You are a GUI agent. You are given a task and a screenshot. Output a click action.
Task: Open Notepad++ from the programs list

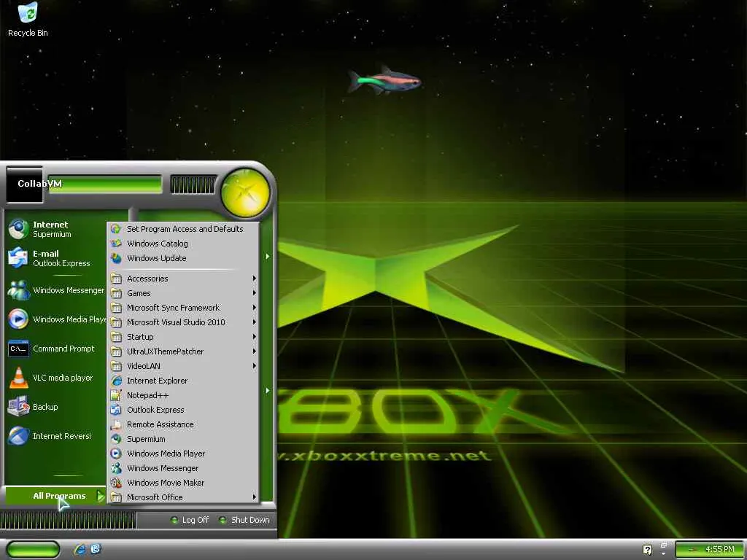pos(183,395)
